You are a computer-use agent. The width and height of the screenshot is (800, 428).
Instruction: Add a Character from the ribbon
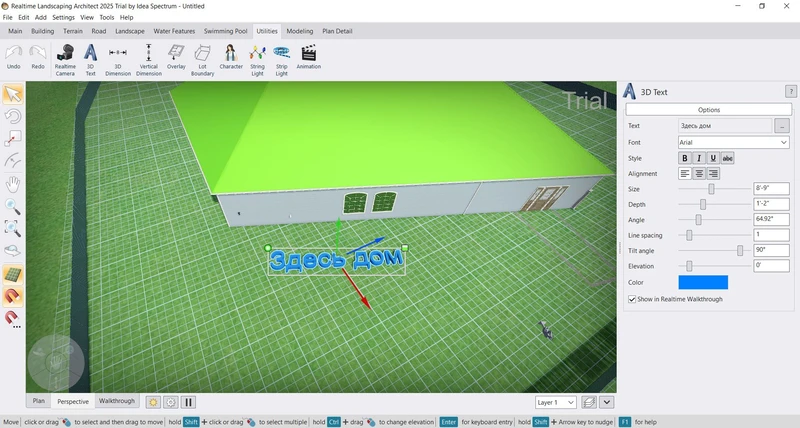(231, 57)
